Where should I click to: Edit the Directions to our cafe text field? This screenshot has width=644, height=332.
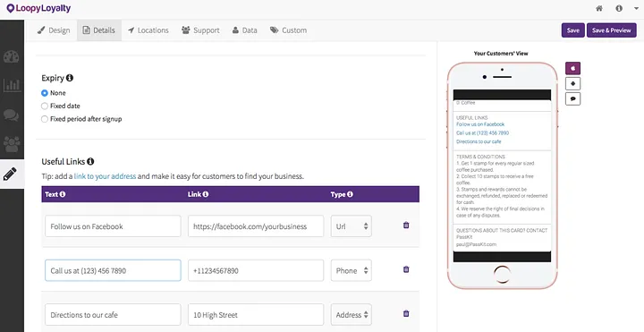[113, 315]
